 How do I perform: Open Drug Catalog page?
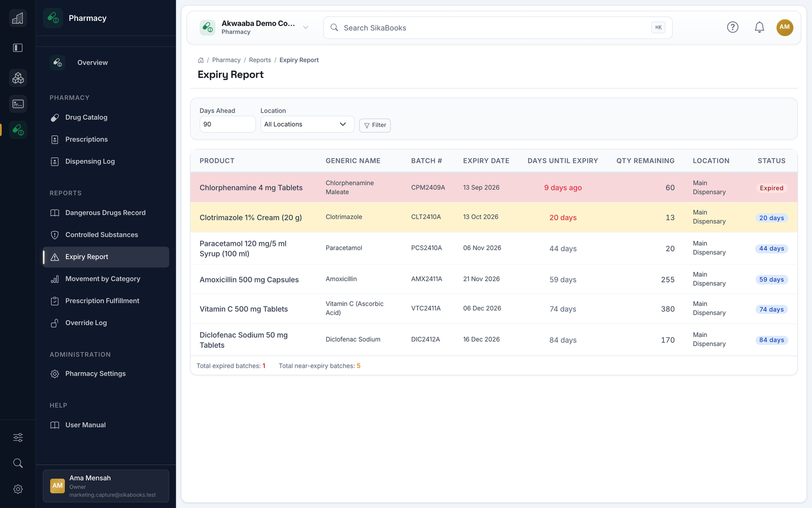pyautogui.click(x=106, y=117)
